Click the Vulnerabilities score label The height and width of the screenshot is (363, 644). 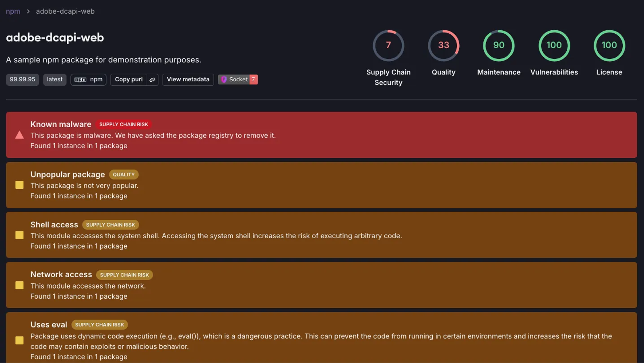(554, 72)
